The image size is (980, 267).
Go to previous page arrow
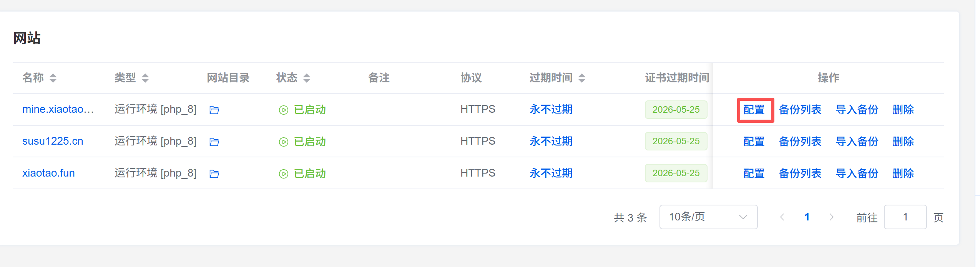point(782,217)
